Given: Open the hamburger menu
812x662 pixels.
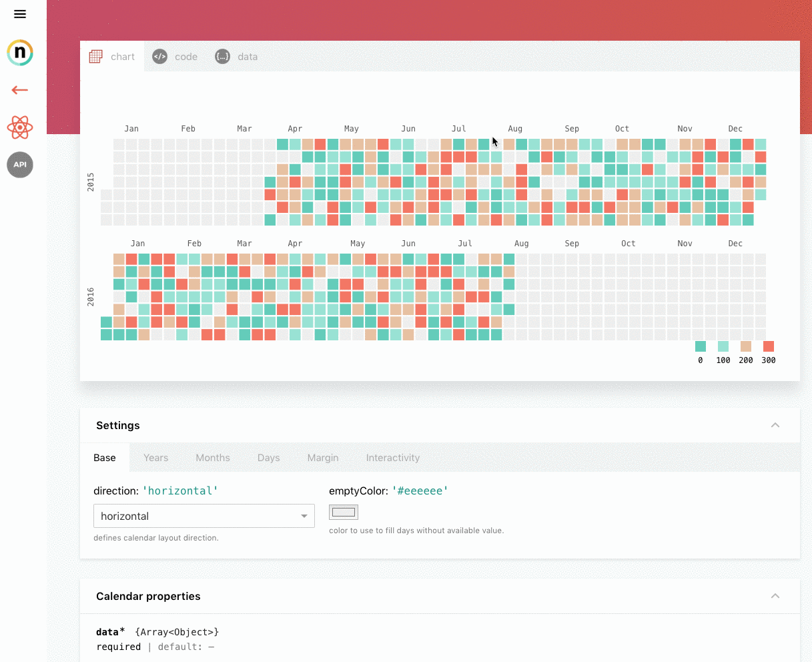Looking at the screenshot, I should pyautogui.click(x=20, y=14).
